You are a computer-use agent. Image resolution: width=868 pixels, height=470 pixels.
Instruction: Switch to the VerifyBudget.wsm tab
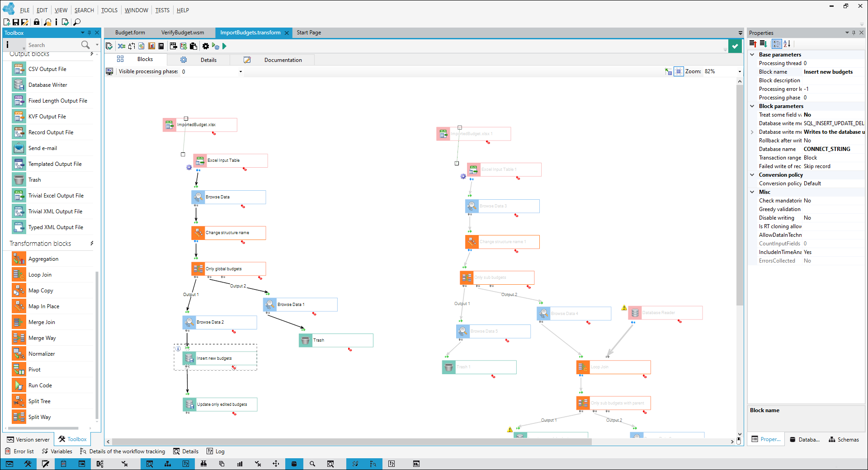click(182, 33)
